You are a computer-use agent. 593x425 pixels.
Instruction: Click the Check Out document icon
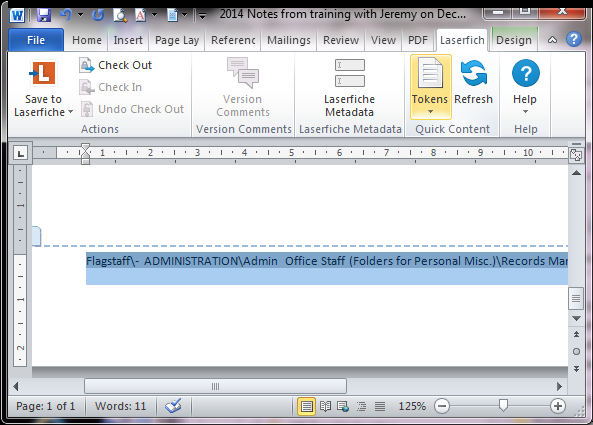click(x=87, y=65)
